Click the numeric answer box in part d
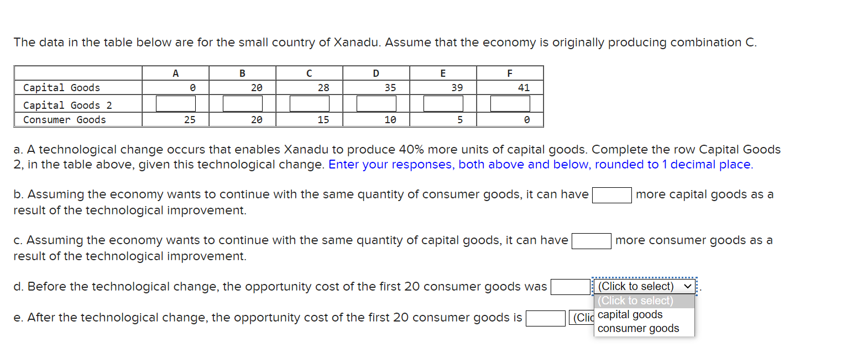This screenshot has width=868, height=353. 569,287
